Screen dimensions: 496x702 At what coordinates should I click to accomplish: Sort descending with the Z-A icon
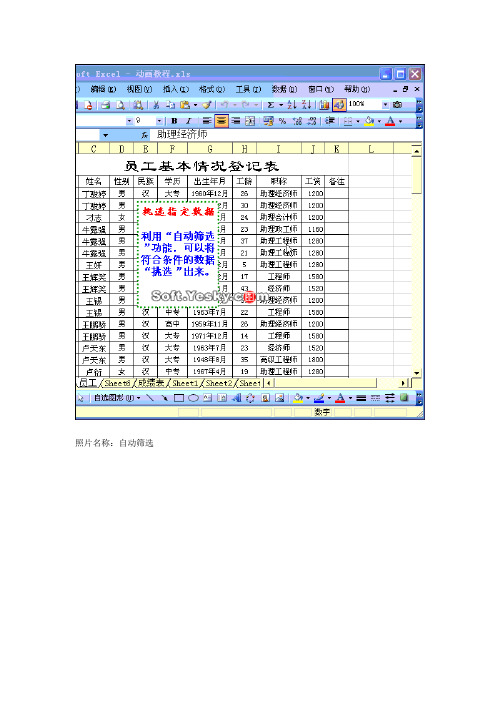coord(307,105)
